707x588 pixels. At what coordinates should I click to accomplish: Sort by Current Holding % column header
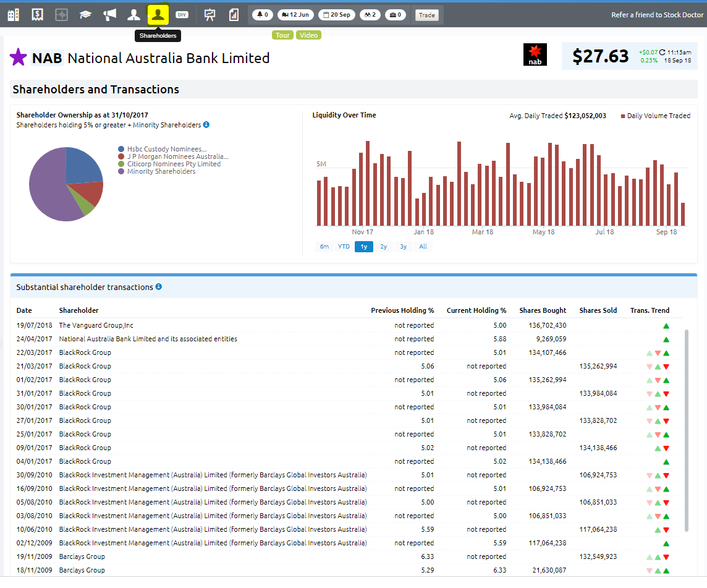point(476,310)
